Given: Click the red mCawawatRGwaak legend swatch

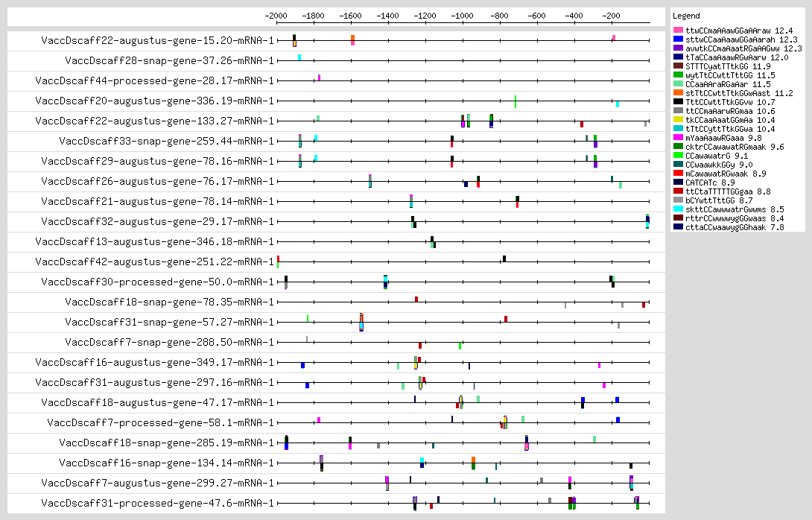Looking at the screenshot, I should [677, 174].
